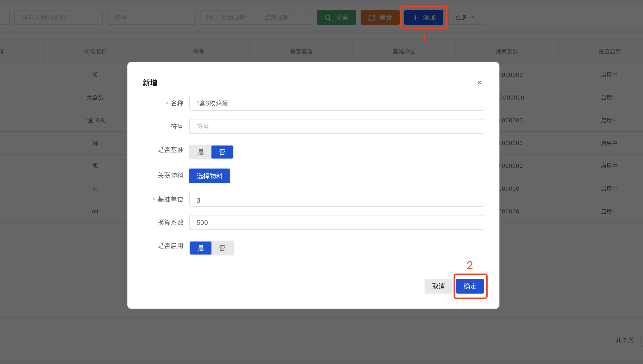The image size is (643, 364).
Task: Open the 结束日期 date picker
Action: pyautogui.click(x=277, y=17)
